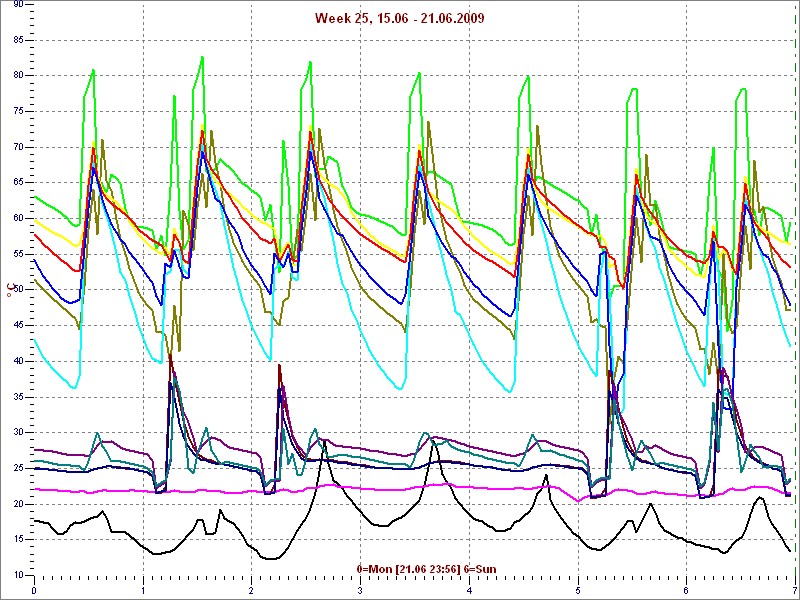Click the 30 tick label on Y axis
This screenshot has height=600, width=800.
(x=18, y=433)
